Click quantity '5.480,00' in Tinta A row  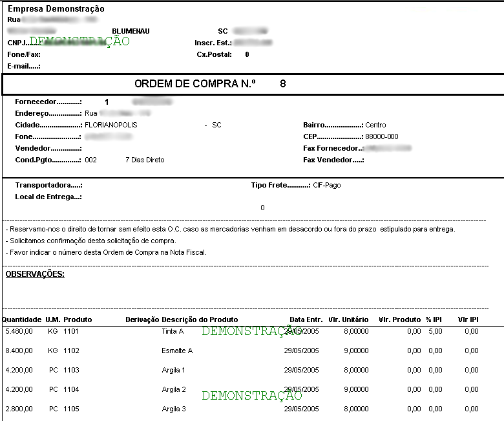19,331
